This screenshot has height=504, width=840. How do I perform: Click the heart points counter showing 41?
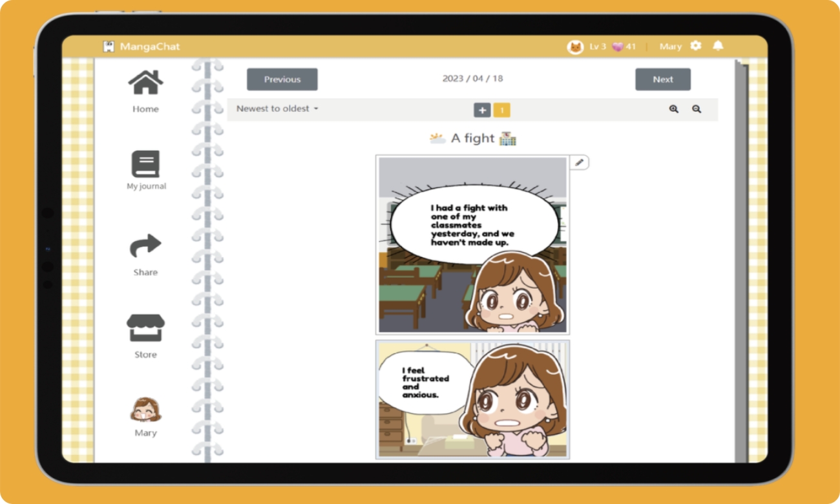tap(622, 46)
